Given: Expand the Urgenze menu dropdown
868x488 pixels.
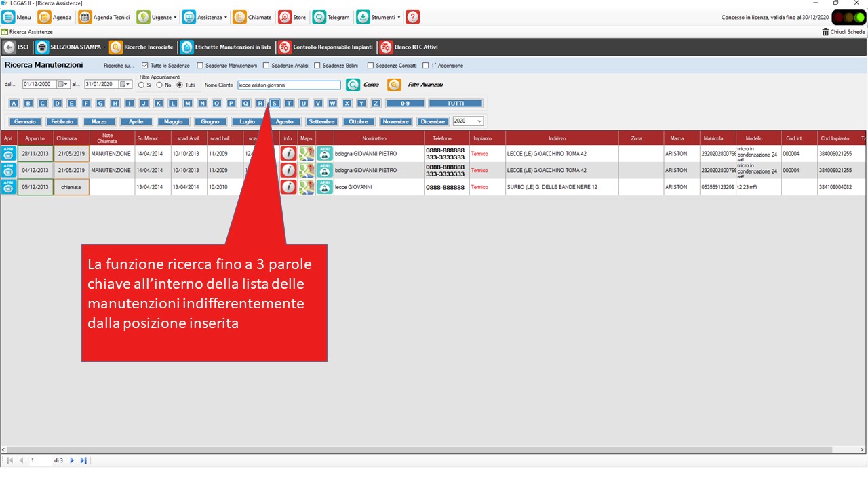Looking at the screenshot, I should [x=175, y=18].
